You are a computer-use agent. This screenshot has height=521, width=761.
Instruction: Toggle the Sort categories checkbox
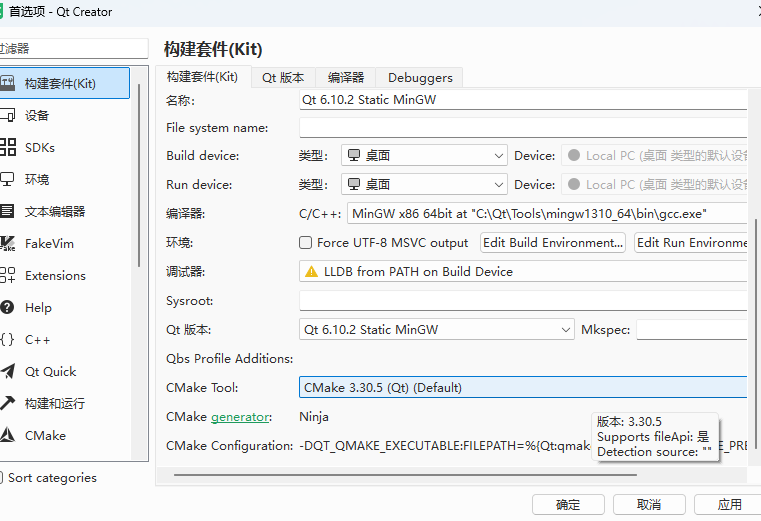click(1, 477)
